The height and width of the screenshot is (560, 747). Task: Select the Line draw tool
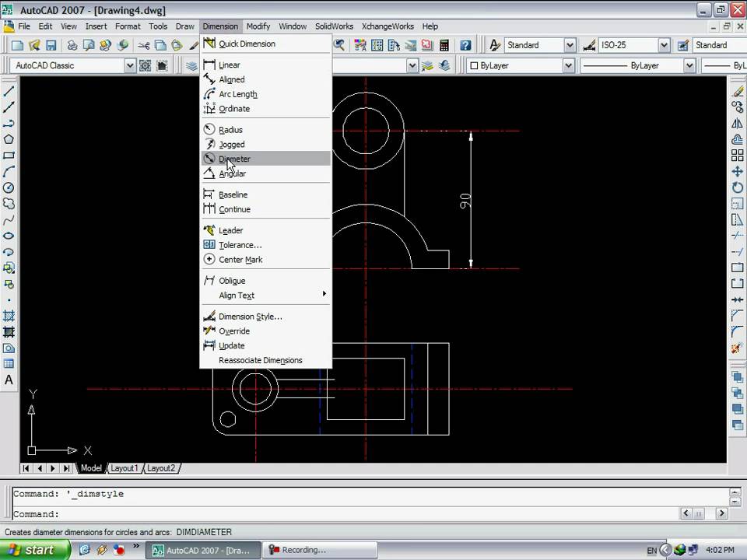point(9,92)
